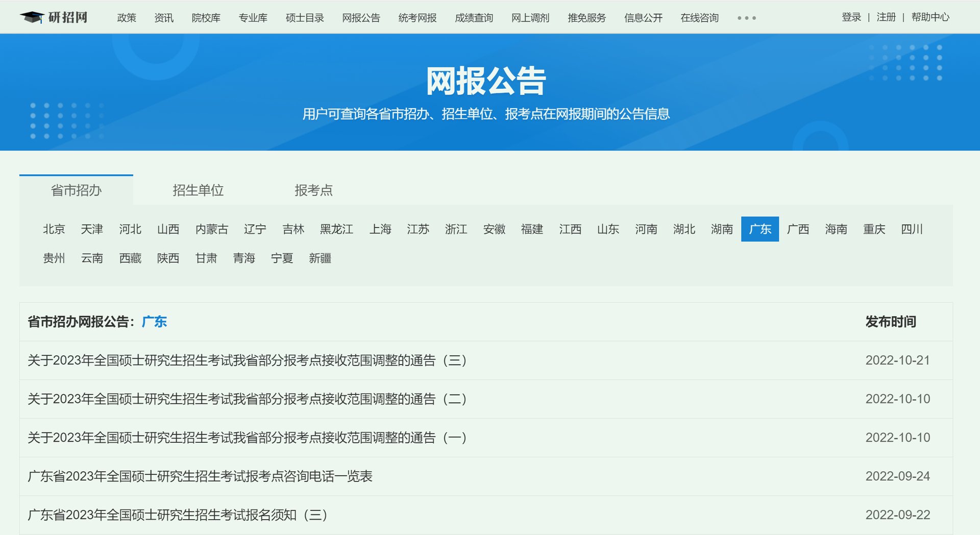Click the 登录 link
The height and width of the screenshot is (535, 980).
[x=851, y=17]
